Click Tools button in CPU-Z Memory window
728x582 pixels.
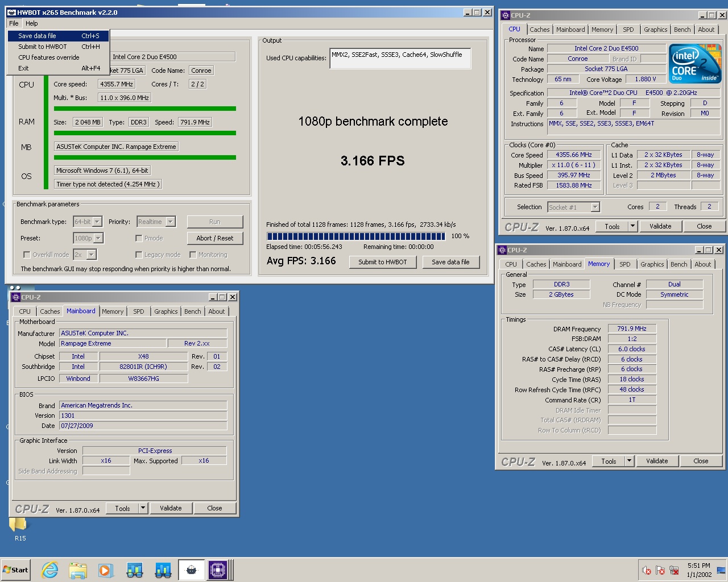[x=609, y=461]
